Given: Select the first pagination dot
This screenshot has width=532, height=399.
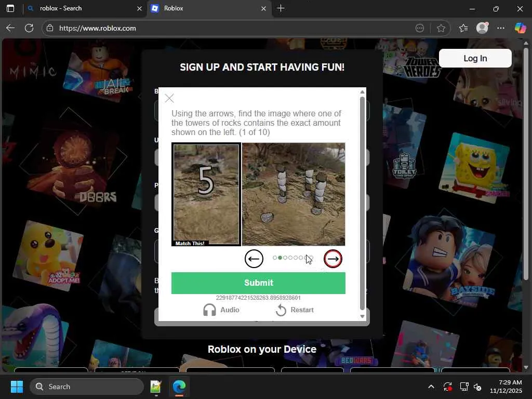Looking at the screenshot, I should (275, 258).
